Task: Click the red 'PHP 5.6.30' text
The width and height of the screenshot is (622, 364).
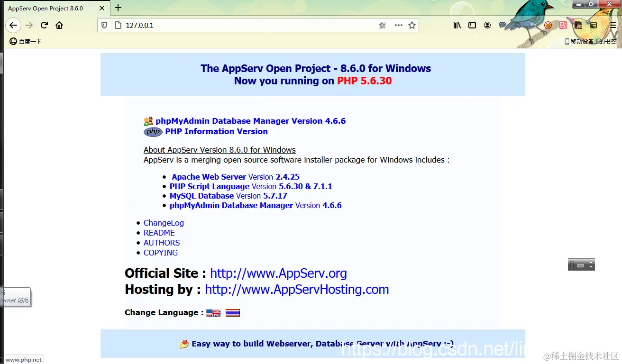Action: (x=365, y=81)
